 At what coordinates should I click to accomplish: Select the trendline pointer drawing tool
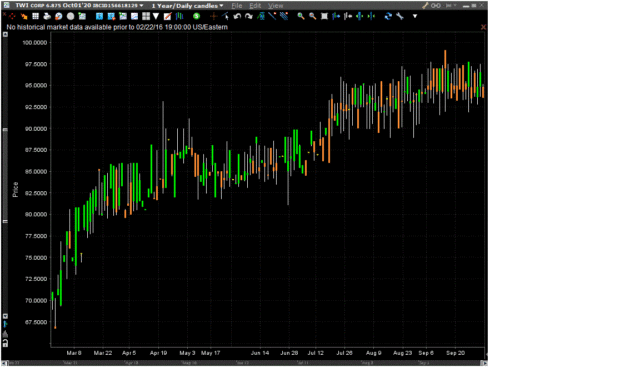[225, 16]
